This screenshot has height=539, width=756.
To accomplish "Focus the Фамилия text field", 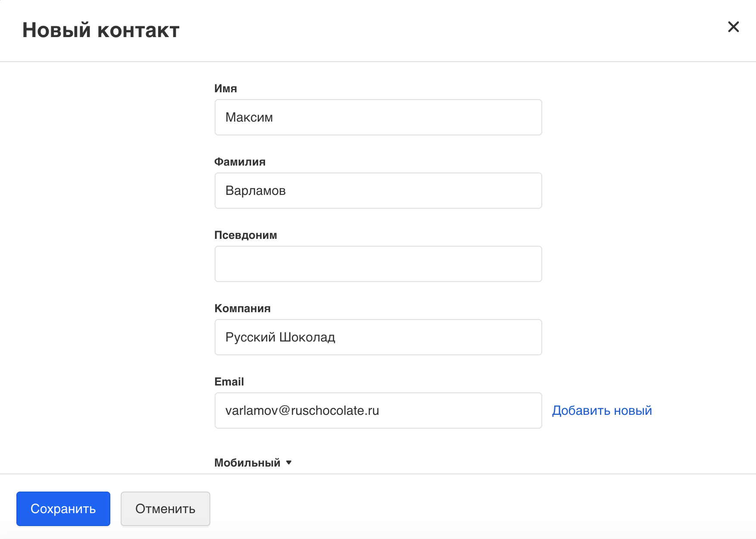I will coord(378,191).
